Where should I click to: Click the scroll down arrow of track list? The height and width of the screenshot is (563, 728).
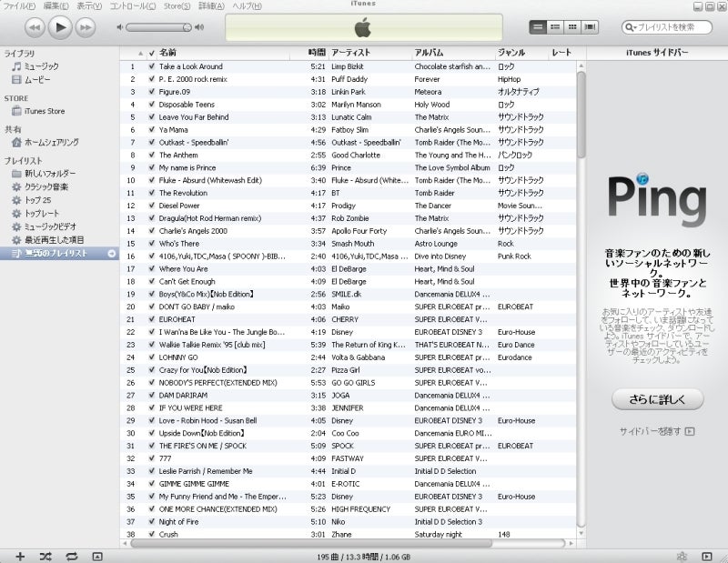coord(581,534)
